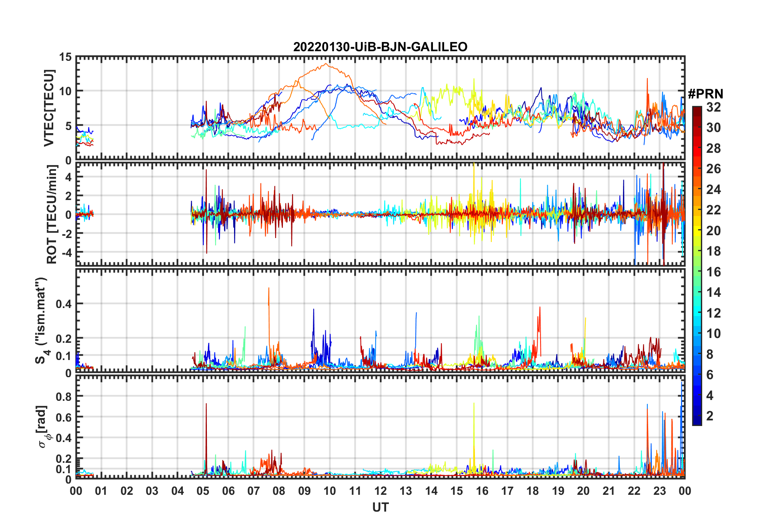Click x-axis hour label 10

click(x=330, y=491)
